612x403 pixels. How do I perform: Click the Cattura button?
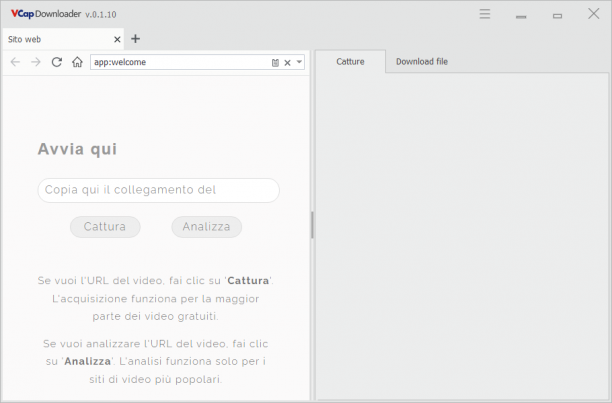[x=105, y=227]
